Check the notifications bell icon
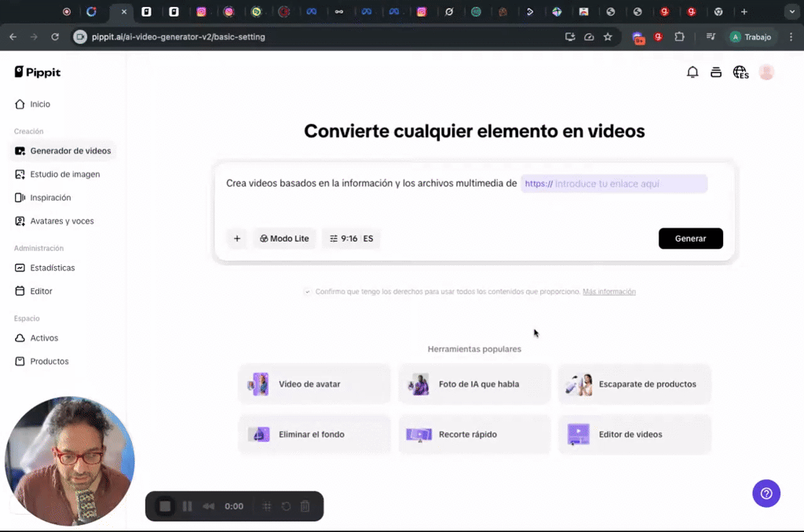The image size is (804, 532). (x=693, y=71)
